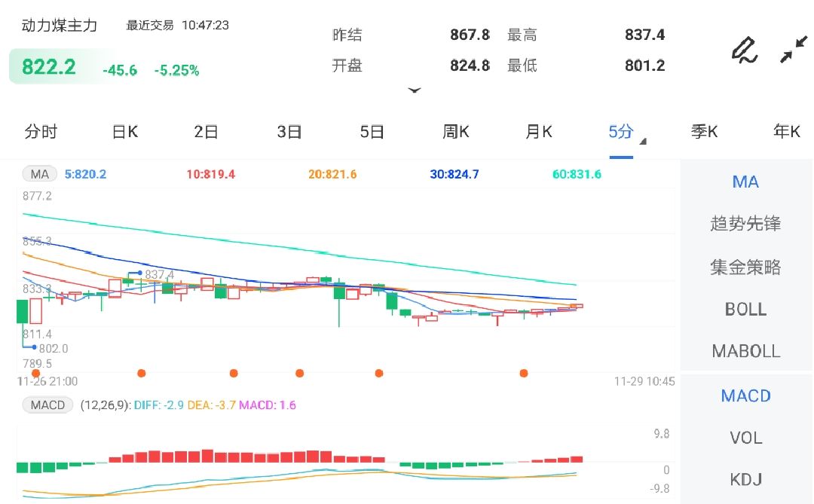Select the 5日 tab

(372, 132)
